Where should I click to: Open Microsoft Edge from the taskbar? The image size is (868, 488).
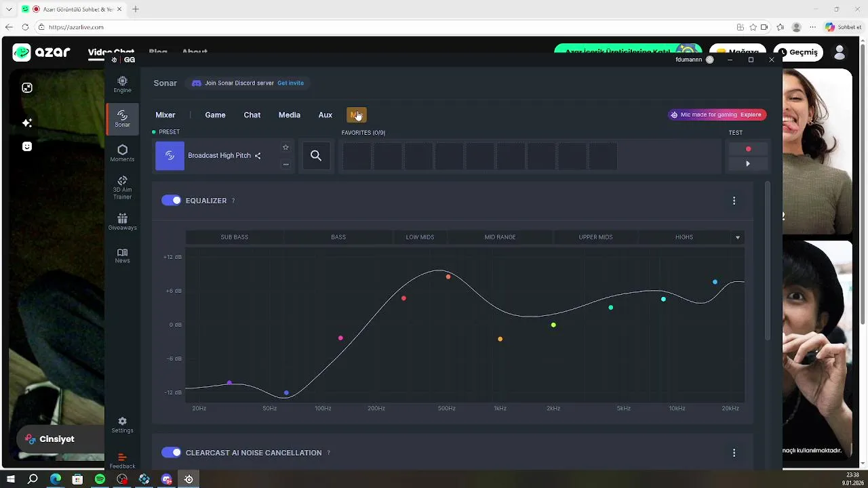pos(55,479)
